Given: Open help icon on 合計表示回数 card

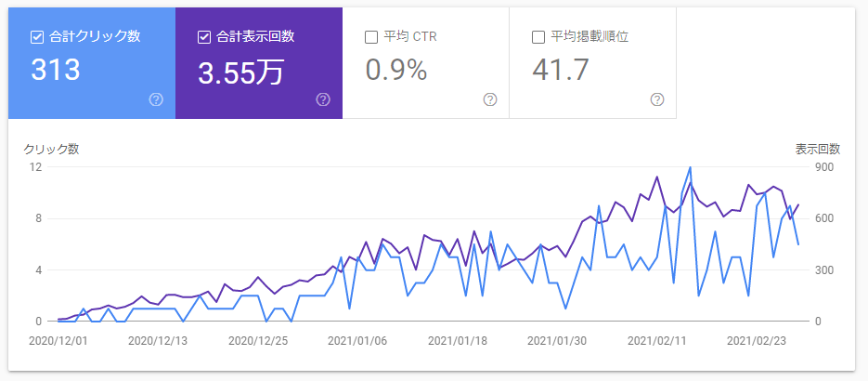Looking at the screenshot, I should point(323,99).
